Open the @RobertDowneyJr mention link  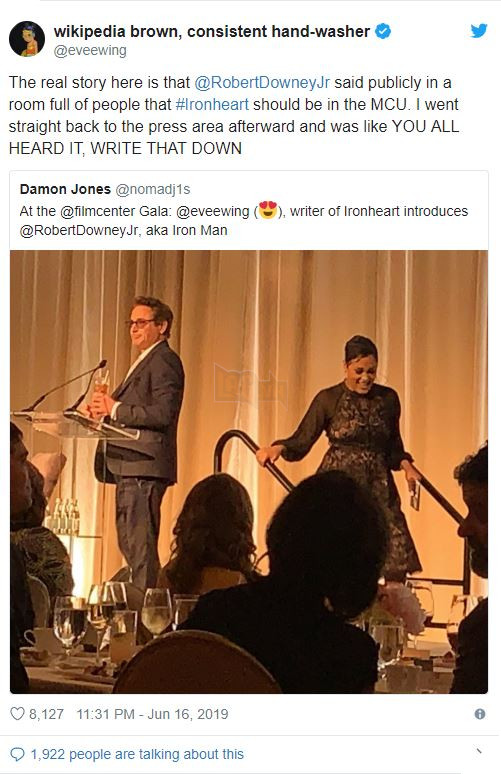[x=262, y=82]
